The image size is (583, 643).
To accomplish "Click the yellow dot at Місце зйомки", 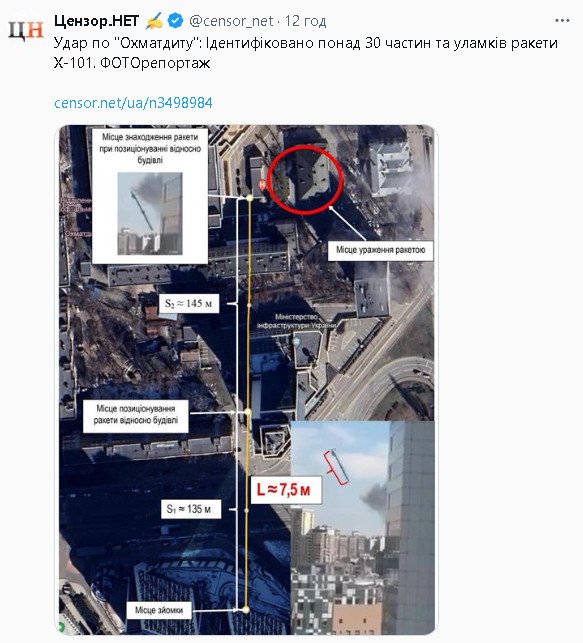I will click(x=246, y=610).
